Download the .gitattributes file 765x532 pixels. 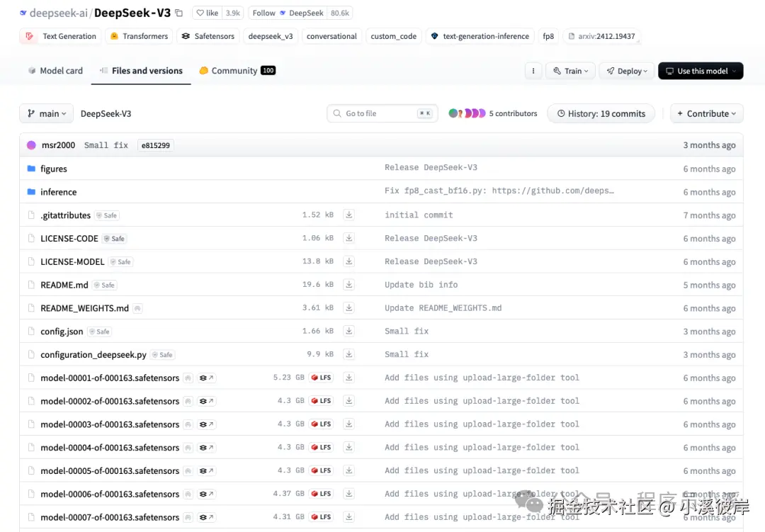point(348,215)
